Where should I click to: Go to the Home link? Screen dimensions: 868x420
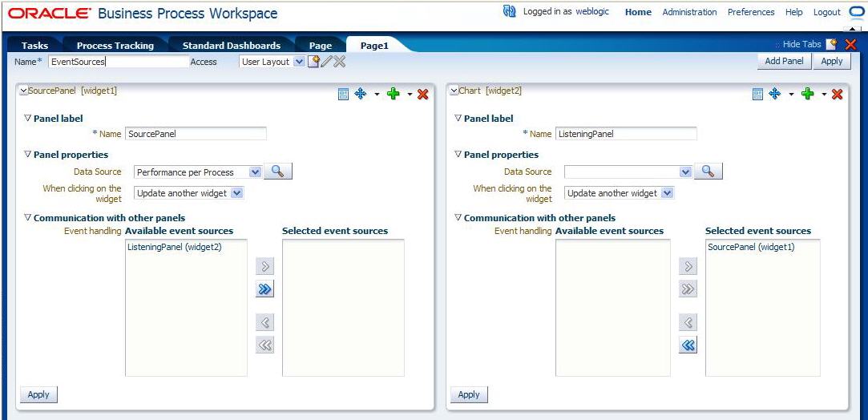coord(638,11)
